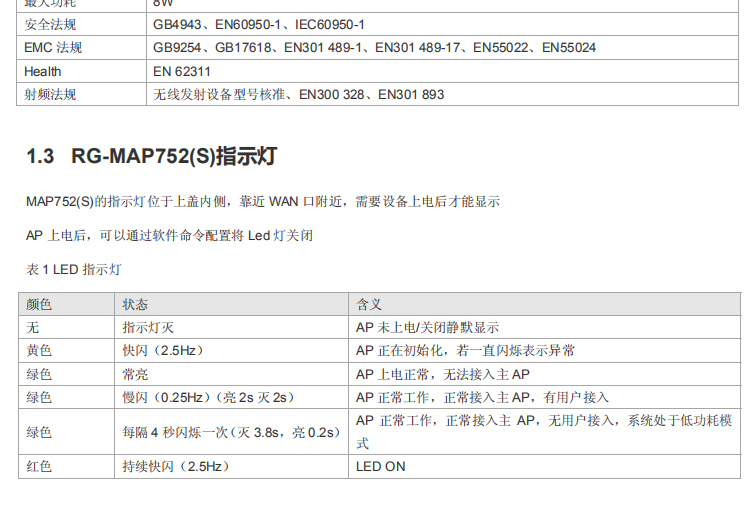The image size is (750, 509).
Task: Click the "颜色" column header
Action: click(x=66, y=304)
